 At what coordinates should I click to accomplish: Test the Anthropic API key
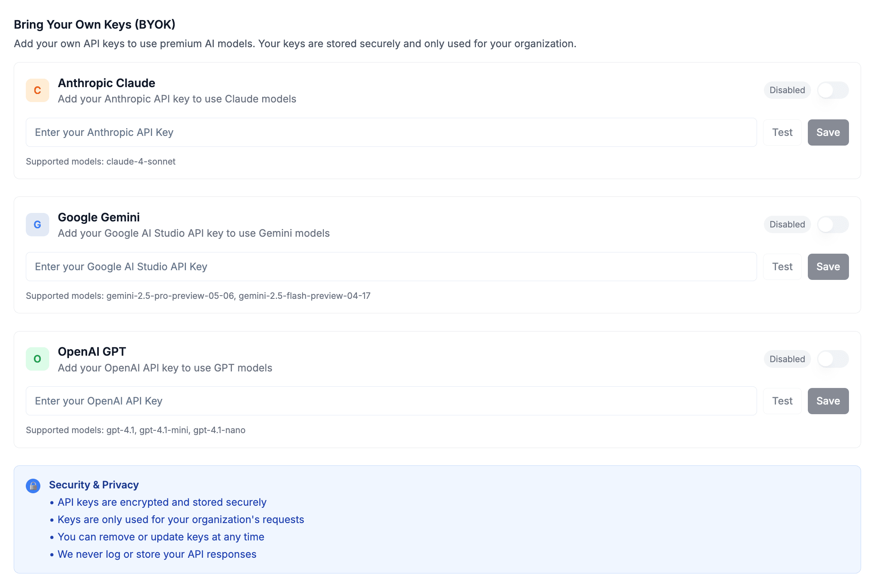[782, 132]
